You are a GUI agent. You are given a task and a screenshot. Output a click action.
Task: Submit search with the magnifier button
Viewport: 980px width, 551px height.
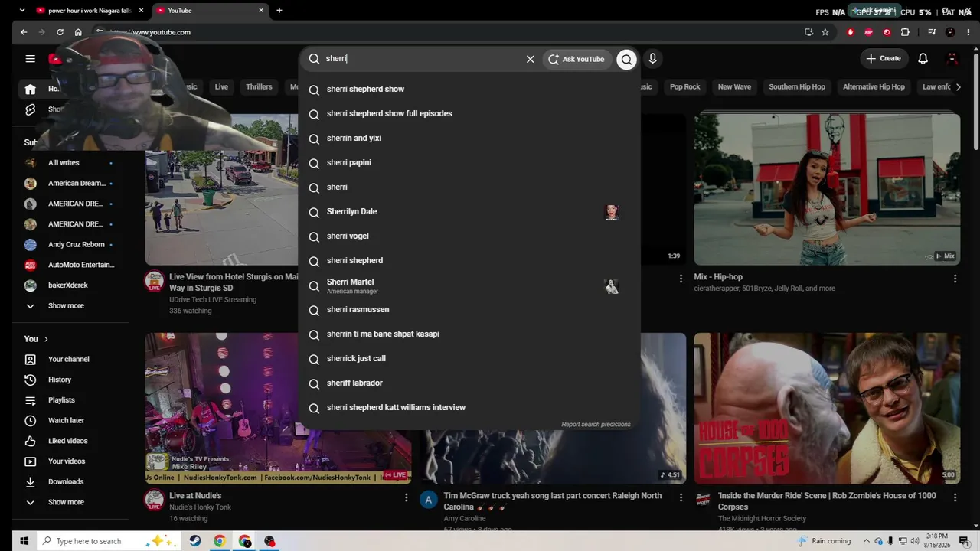coord(626,59)
